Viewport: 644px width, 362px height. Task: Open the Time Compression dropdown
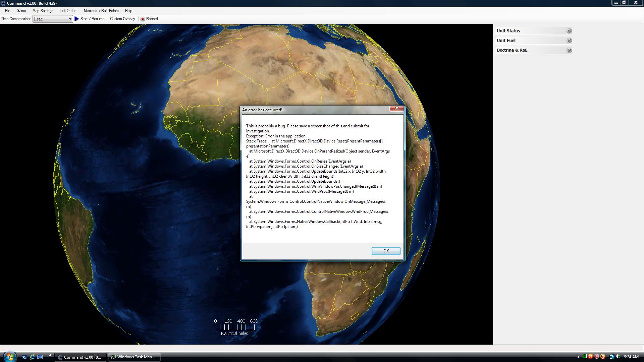(53, 19)
